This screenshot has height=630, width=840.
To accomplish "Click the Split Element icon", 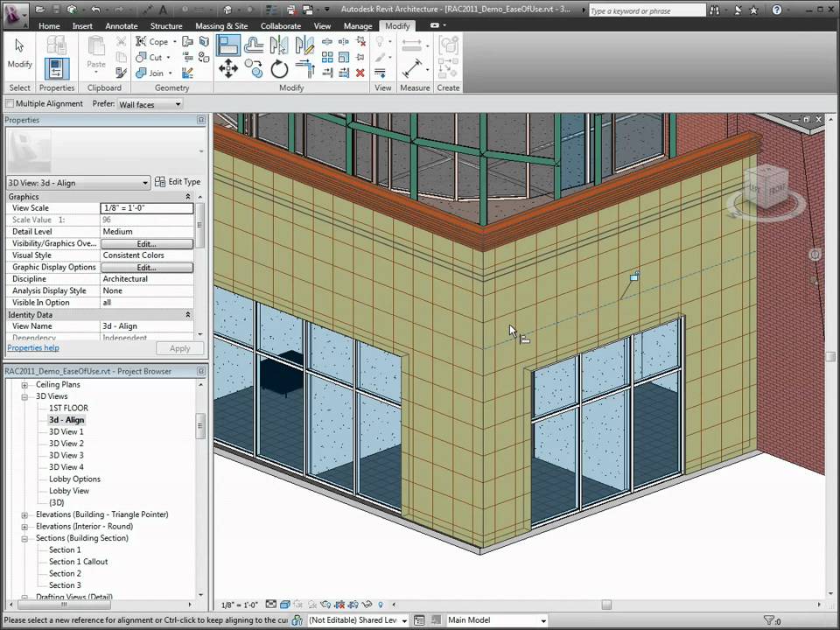I will point(327,41).
